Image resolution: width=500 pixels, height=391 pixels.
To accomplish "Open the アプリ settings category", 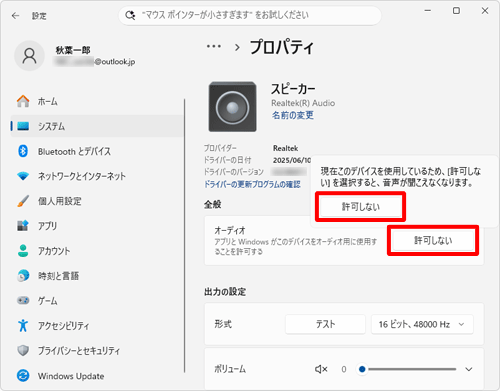I will tap(97, 226).
